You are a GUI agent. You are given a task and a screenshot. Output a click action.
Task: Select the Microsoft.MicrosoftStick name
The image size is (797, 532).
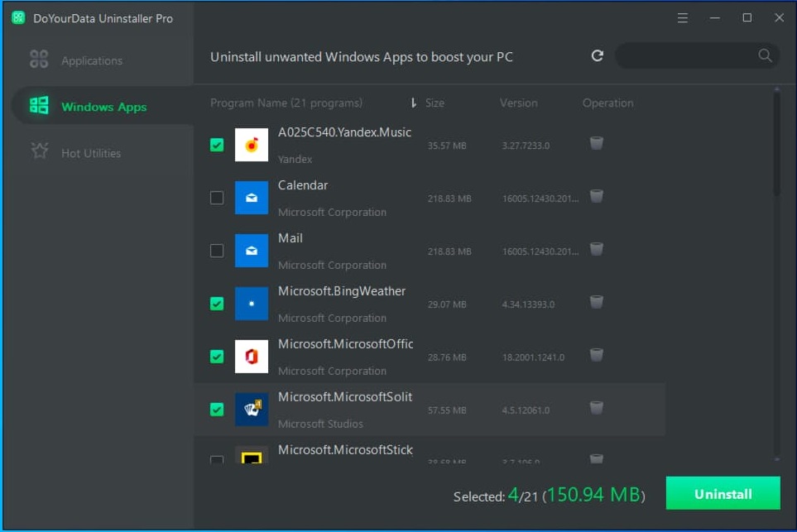pyautogui.click(x=345, y=450)
